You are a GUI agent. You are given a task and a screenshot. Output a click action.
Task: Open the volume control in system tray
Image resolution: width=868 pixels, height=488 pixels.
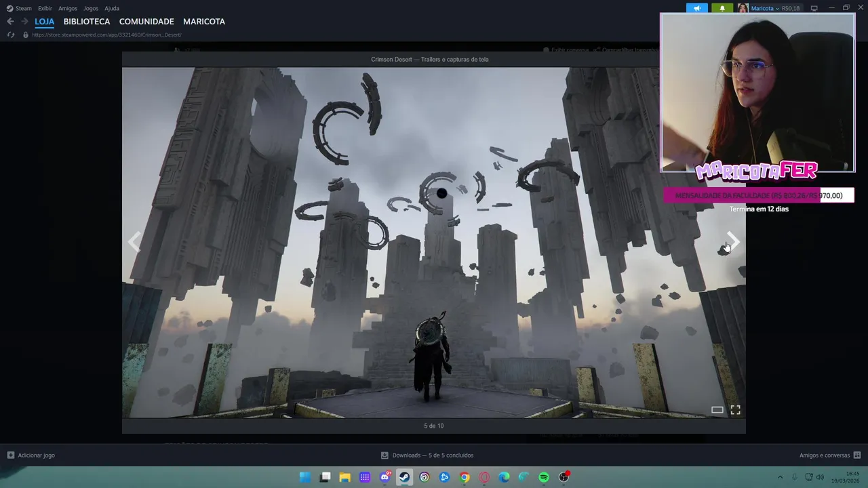[820, 477]
